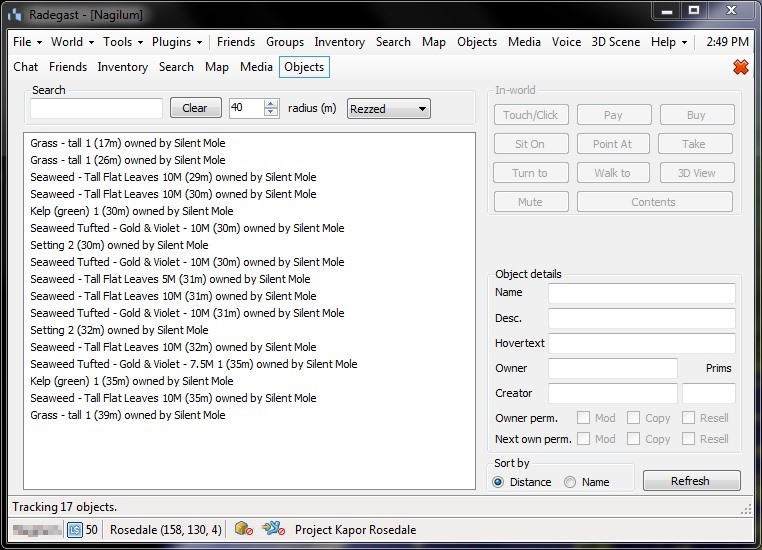
Task: Switch to the Chat tab
Action: (x=25, y=67)
